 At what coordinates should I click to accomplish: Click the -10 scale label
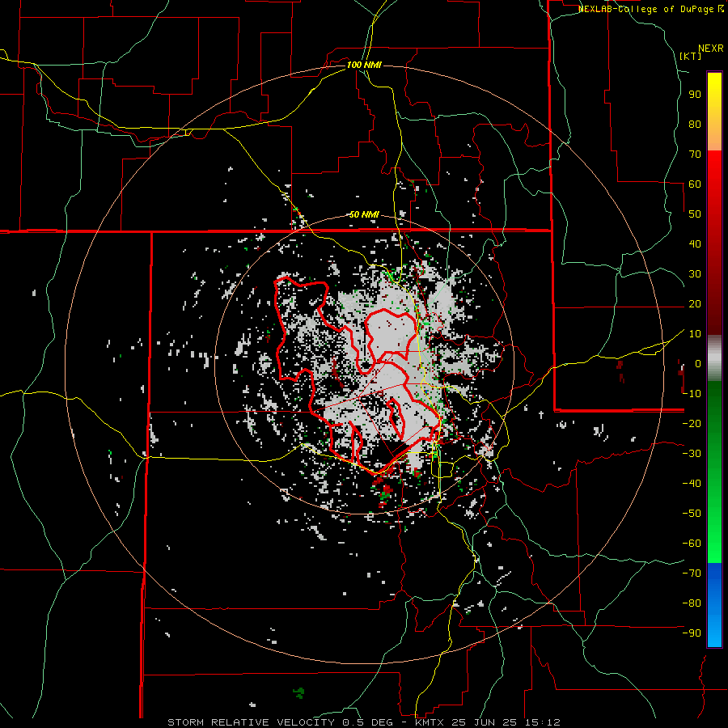(692, 394)
